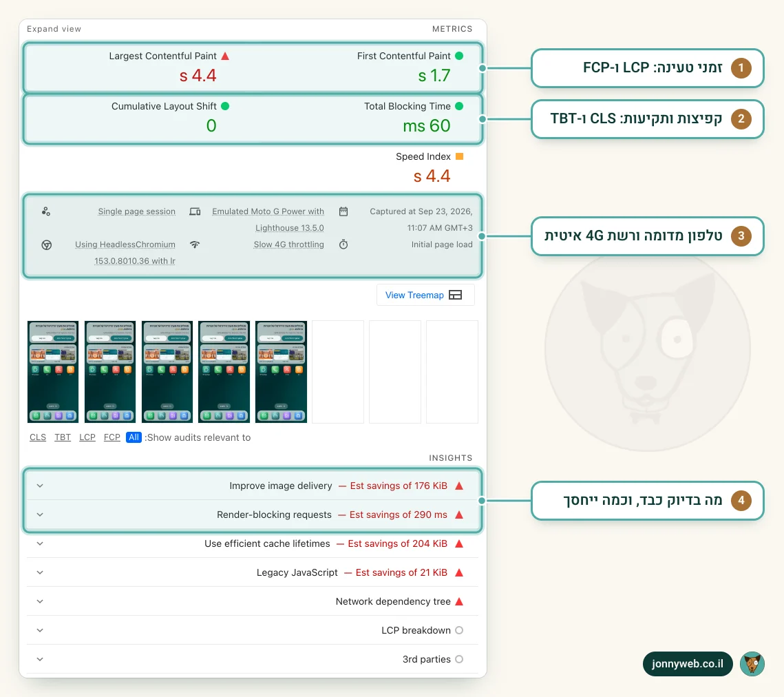Click the LCP value 's 4.4' in red

pyautogui.click(x=198, y=76)
